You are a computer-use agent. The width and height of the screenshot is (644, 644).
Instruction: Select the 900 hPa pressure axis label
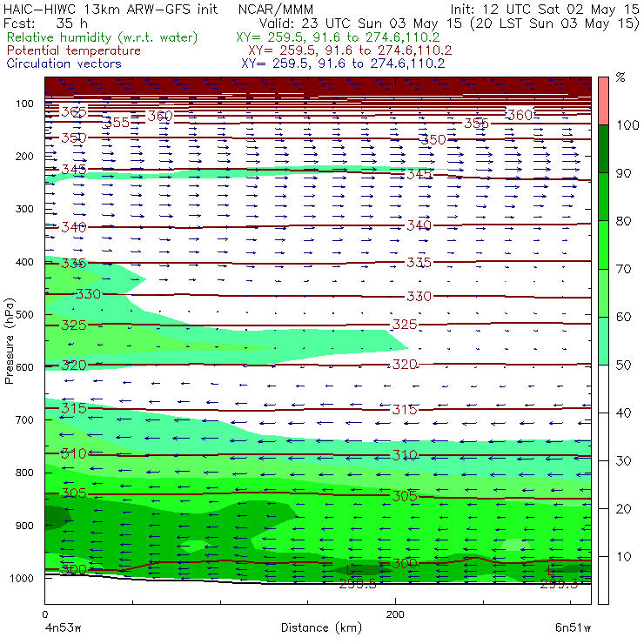24,526
